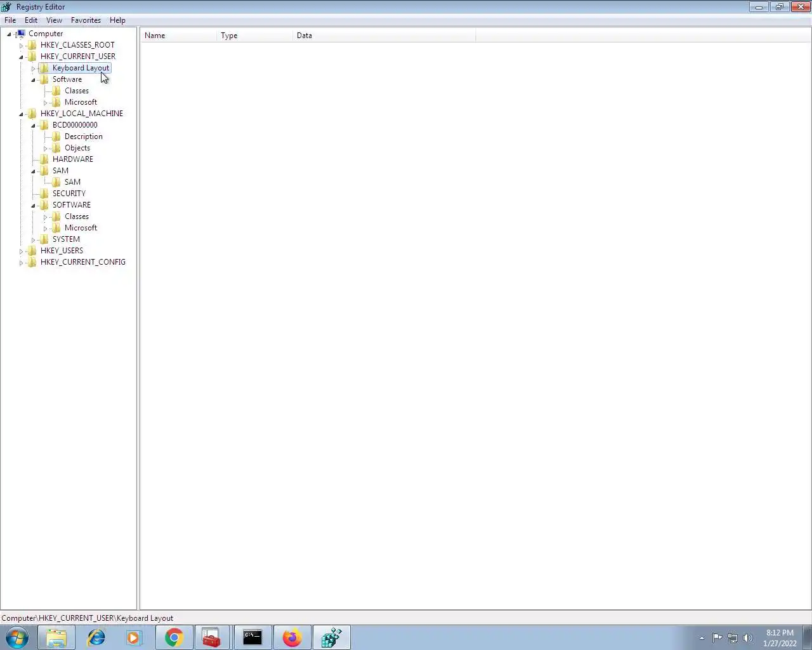Select the SECURITY key label
The image size is (812, 650).
69,194
